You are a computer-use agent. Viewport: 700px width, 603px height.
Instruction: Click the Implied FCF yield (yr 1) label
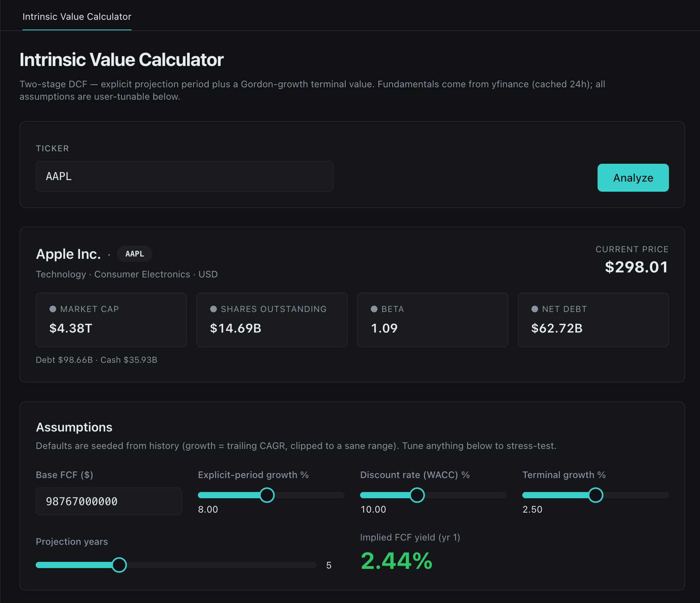coord(410,537)
